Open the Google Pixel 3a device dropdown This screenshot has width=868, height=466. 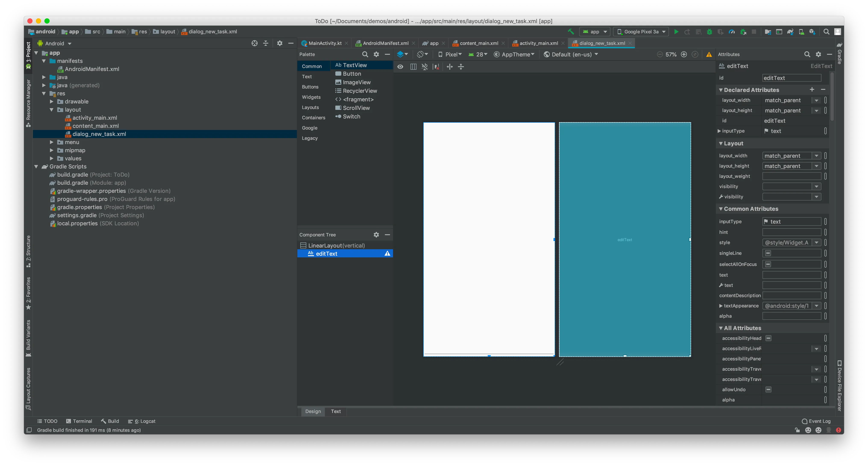point(641,32)
